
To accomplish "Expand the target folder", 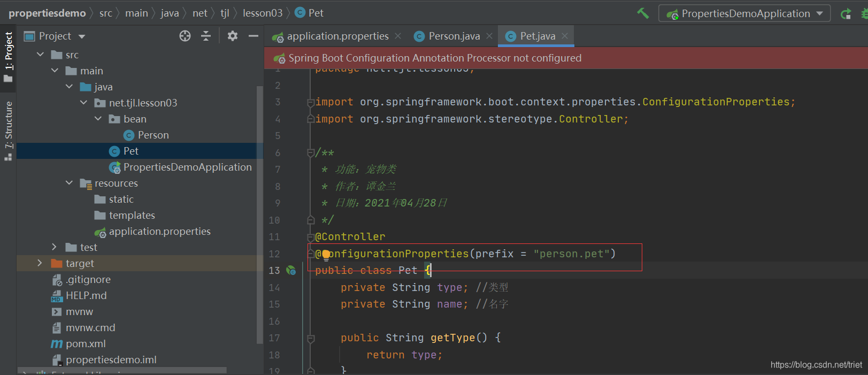I will (x=40, y=263).
